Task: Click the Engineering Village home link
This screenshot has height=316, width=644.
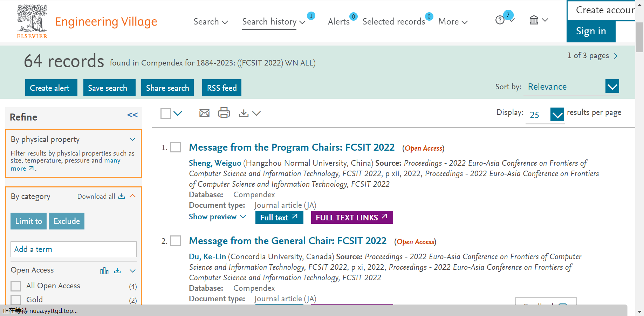Action: (x=106, y=22)
